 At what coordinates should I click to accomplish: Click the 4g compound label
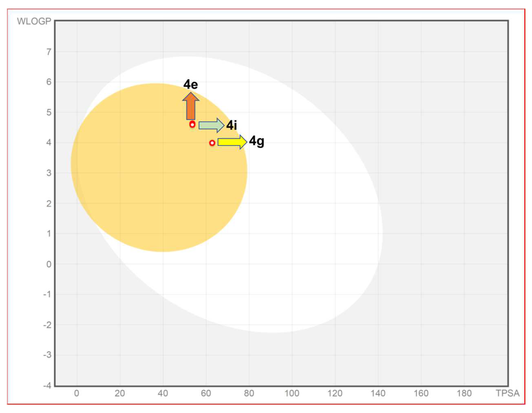(257, 141)
